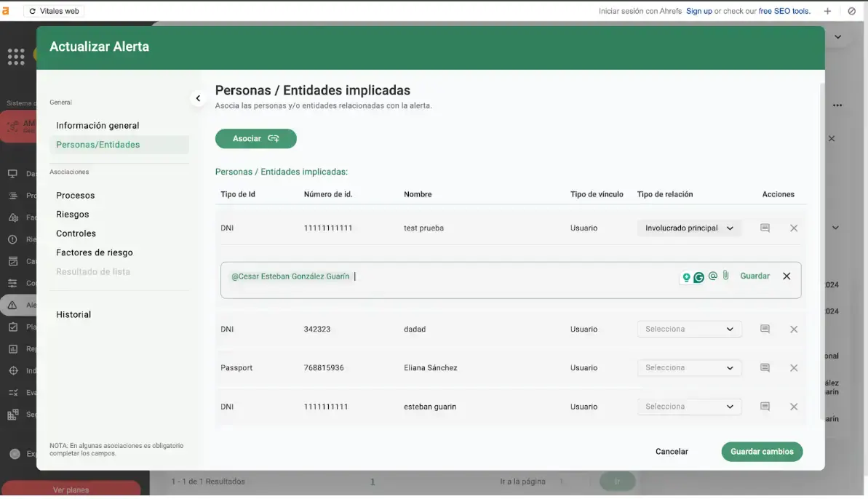Remove Eliana Sánchez using the X icon
Image resolution: width=868 pixels, height=499 pixels.
coord(794,368)
